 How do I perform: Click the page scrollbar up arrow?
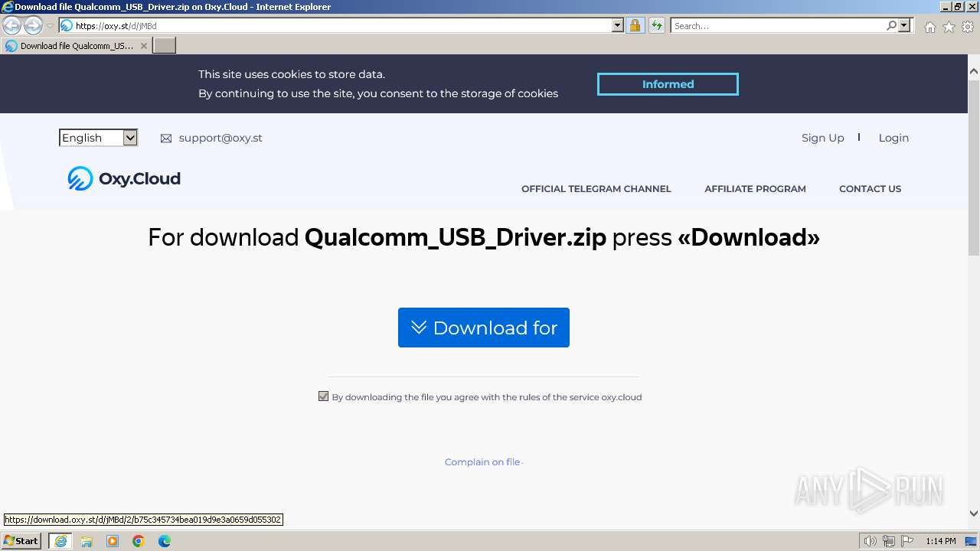974,71
